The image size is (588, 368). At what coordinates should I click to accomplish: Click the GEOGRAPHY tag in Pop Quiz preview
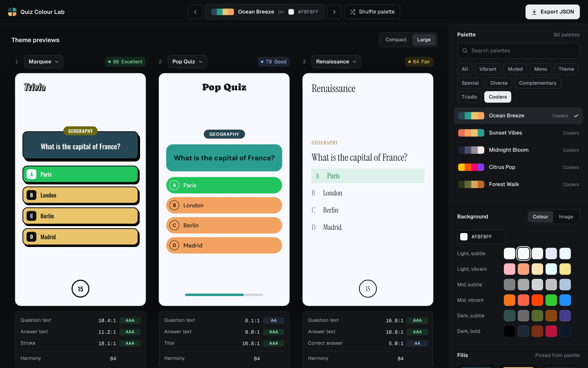tap(224, 134)
